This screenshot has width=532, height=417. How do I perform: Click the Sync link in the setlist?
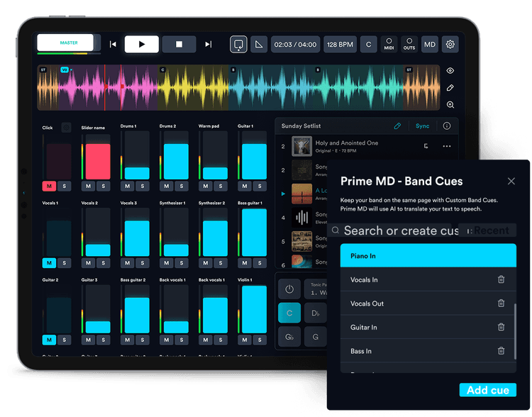click(423, 126)
